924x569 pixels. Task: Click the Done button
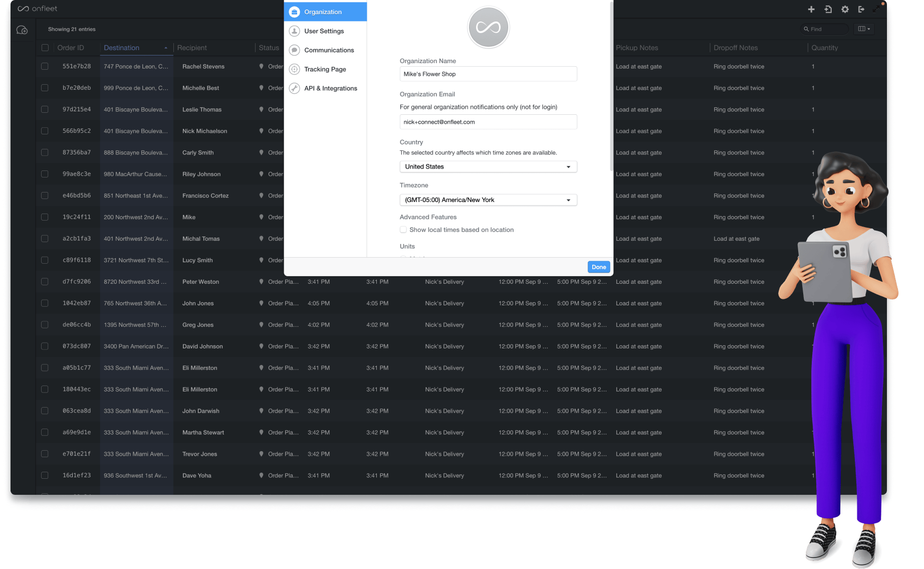click(598, 267)
